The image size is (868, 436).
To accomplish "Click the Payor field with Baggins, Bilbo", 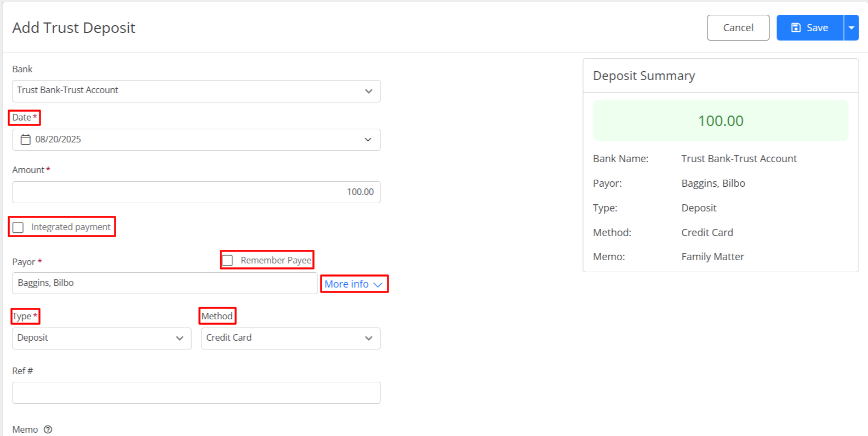I will pyautogui.click(x=165, y=283).
